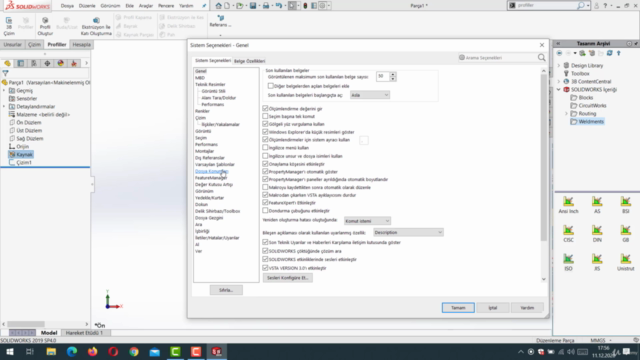The image size is (640, 360).
Task: Select the GB weldment folder icon
Action: [625, 230]
